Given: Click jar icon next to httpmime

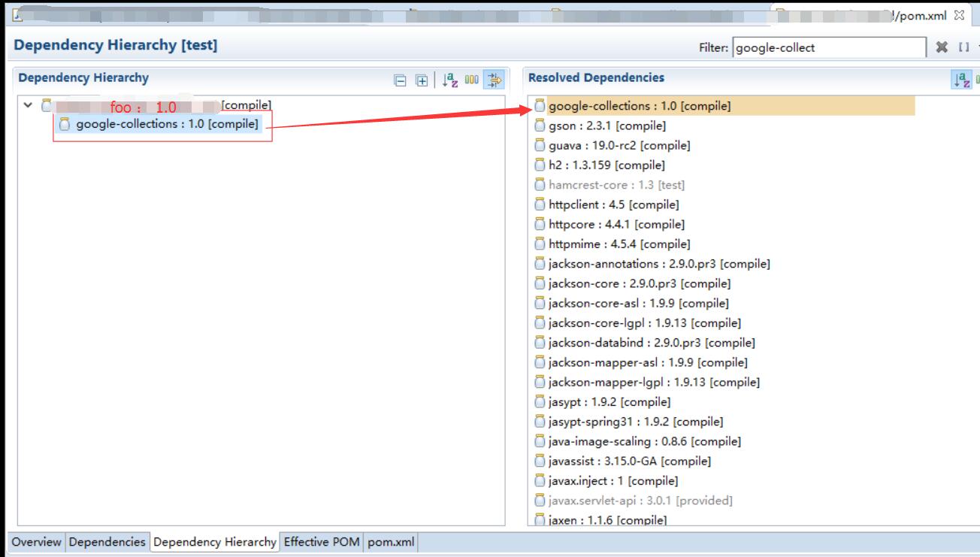Looking at the screenshot, I should [540, 244].
